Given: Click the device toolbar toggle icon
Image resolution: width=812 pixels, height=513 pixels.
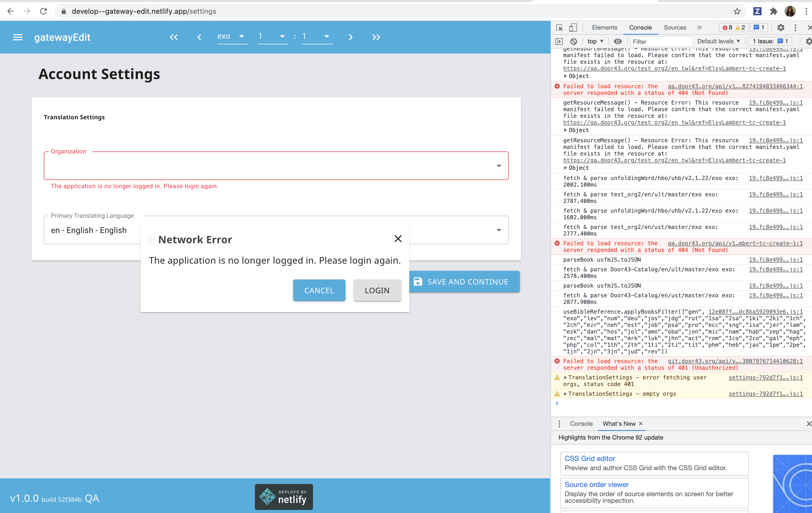Looking at the screenshot, I should tap(572, 27).
